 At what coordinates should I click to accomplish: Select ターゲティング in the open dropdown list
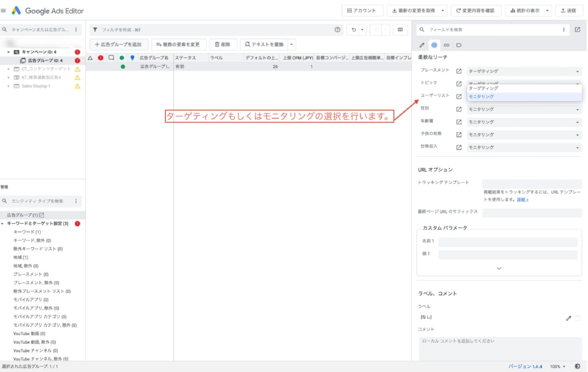(x=483, y=88)
